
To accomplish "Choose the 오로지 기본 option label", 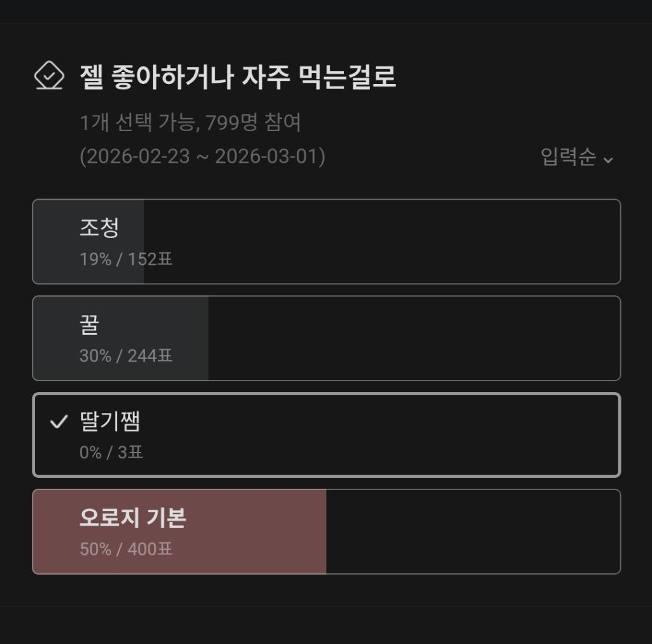I will (132, 518).
